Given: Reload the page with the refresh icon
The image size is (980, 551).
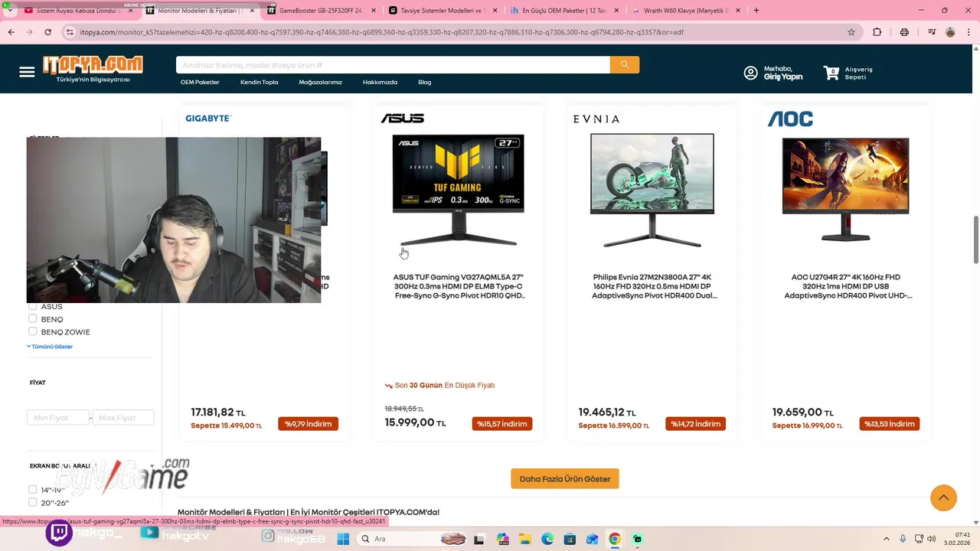Looking at the screenshot, I should (48, 32).
